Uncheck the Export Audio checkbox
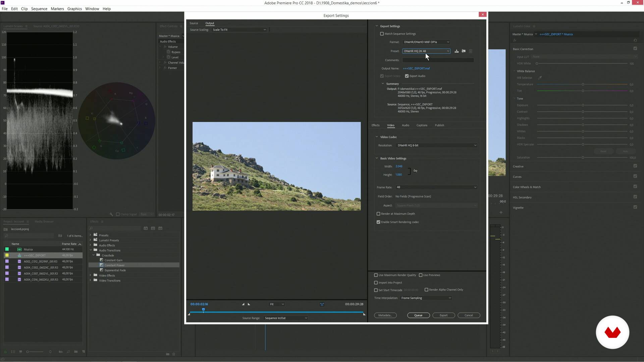The image size is (644, 362). click(407, 76)
